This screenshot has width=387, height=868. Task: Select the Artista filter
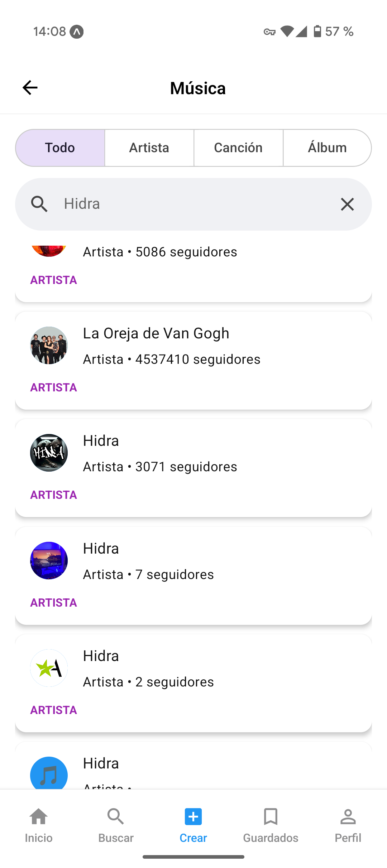tap(149, 148)
